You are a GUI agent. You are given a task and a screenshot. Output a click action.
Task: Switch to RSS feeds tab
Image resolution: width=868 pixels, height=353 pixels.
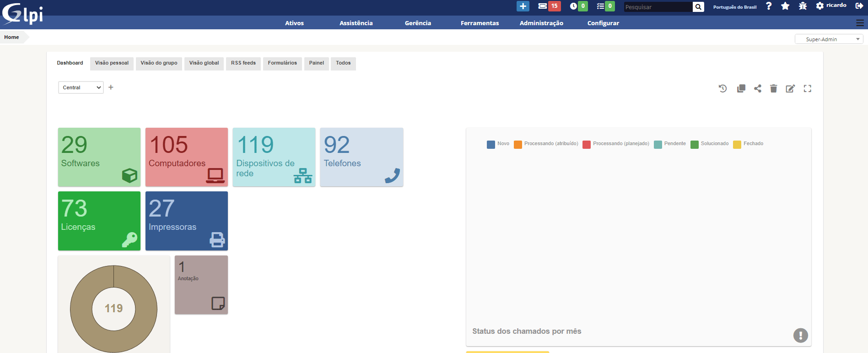click(x=243, y=63)
